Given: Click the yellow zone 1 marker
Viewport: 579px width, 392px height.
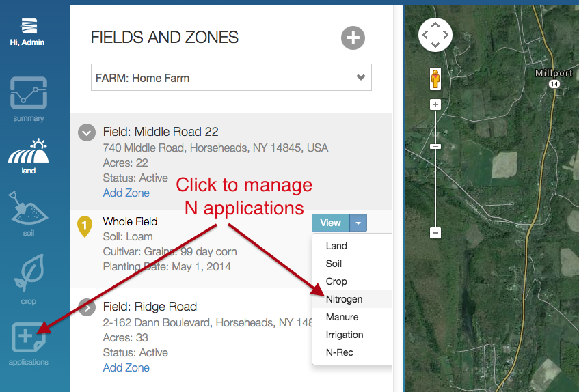Looking at the screenshot, I should pyautogui.click(x=85, y=226).
